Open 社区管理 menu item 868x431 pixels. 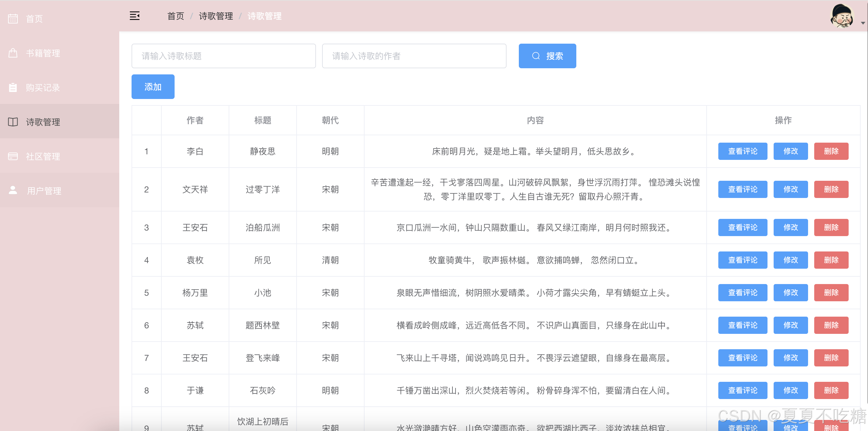(43, 157)
